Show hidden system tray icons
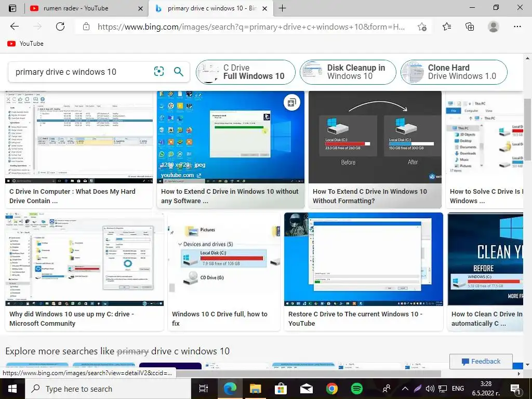Image resolution: width=532 pixels, height=399 pixels. [x=405, y=389]
